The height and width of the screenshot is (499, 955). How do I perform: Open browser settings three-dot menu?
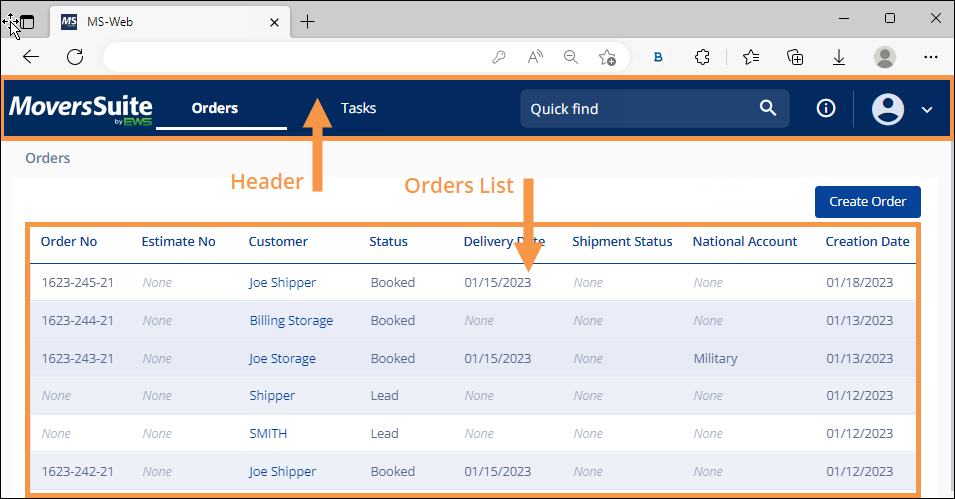click(930, 57)
